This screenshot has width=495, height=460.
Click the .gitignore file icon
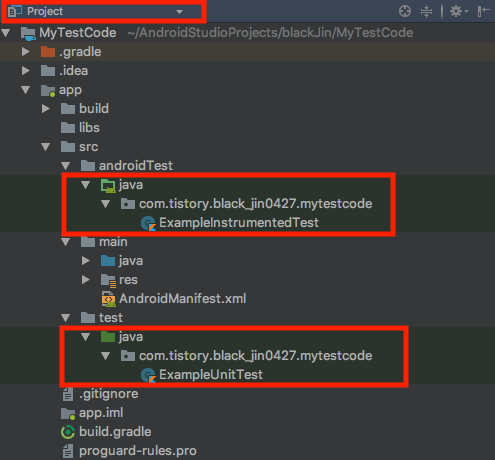68,394
